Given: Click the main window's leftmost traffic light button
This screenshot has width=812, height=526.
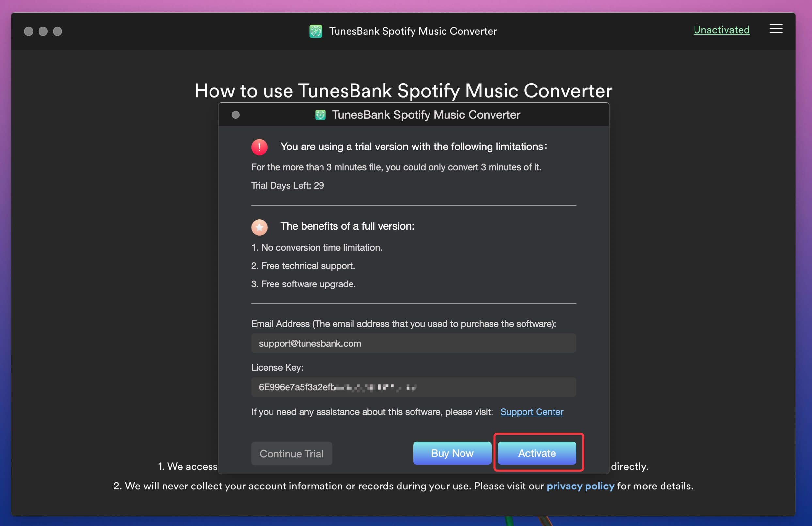Looking at the screenshot, I should pos(29,31).
